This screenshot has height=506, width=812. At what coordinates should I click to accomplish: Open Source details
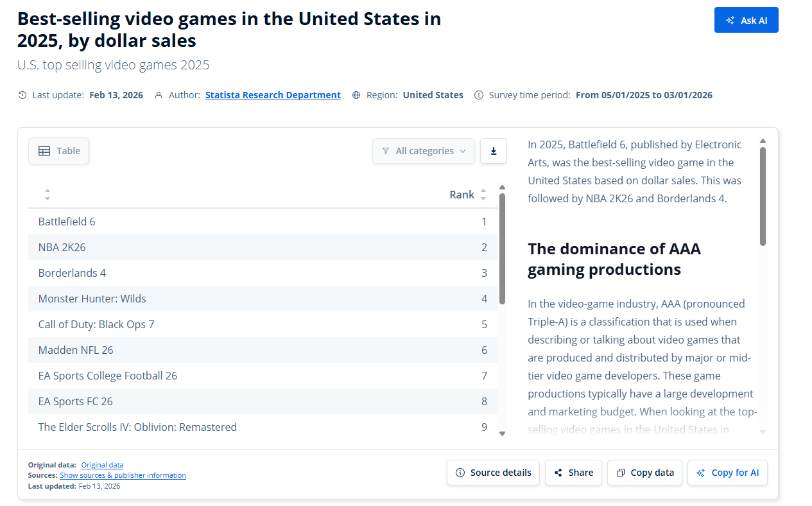[x=493, y=473]
